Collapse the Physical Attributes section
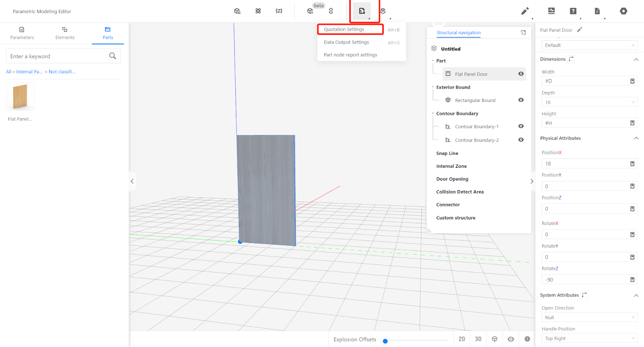The width and height of the screenshot is (644, 347). (636, 138)
